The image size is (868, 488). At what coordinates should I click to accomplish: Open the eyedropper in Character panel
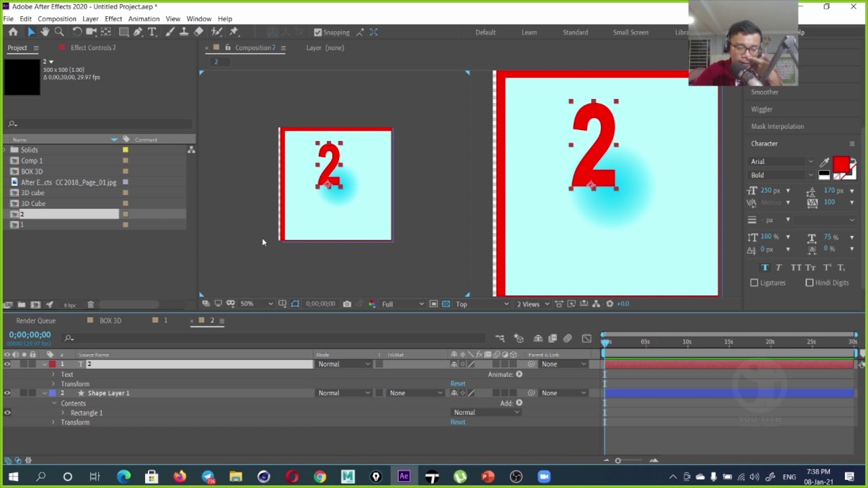(x=824, y=162)
